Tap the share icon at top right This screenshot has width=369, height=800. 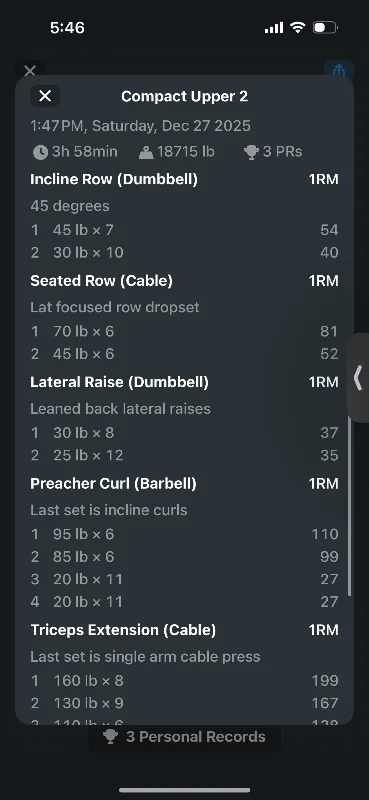point(339,69)
